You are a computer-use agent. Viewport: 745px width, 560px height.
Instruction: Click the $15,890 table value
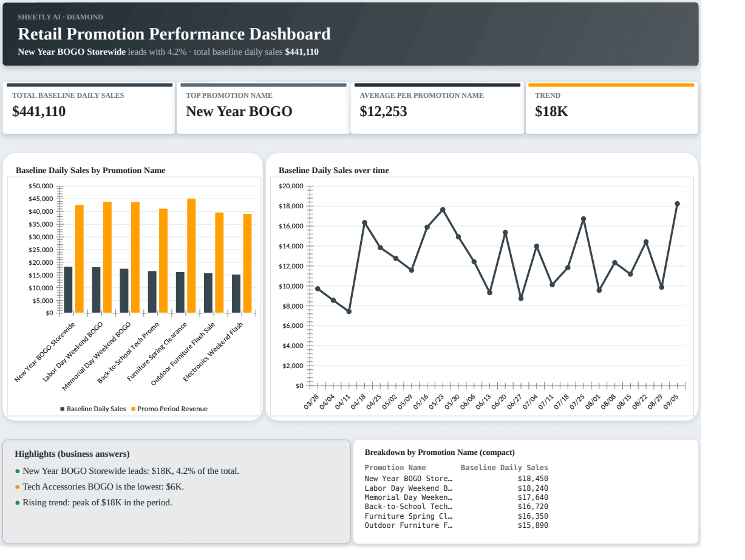pos(533,525)
